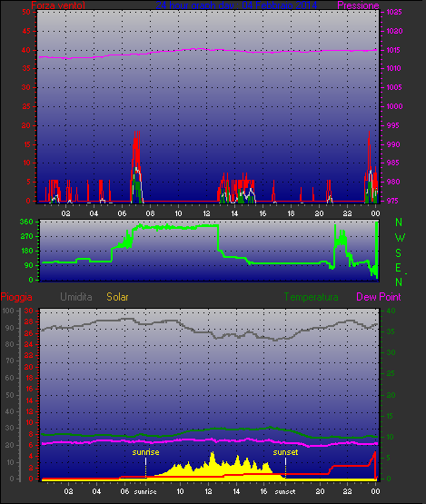Click the Dew Point legend label
This screenshot has height=504, width=426.
pyautogui.click(x=379, y=297)
